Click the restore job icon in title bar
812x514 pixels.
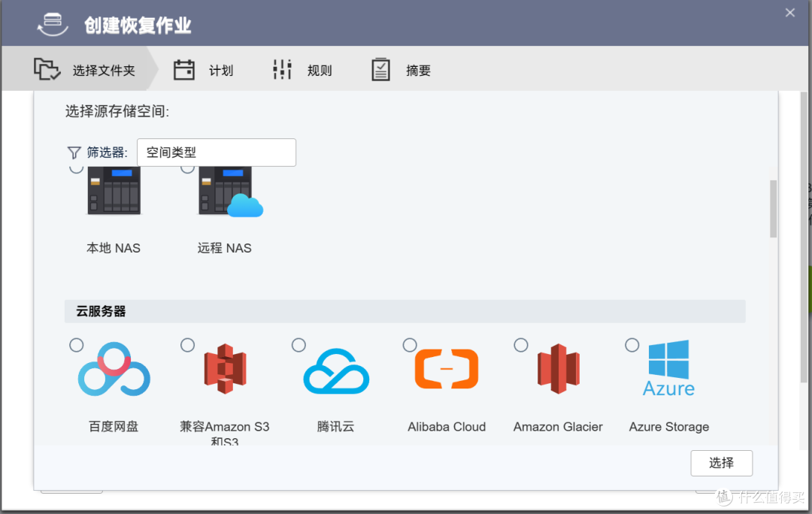click(x=53, y=24)
